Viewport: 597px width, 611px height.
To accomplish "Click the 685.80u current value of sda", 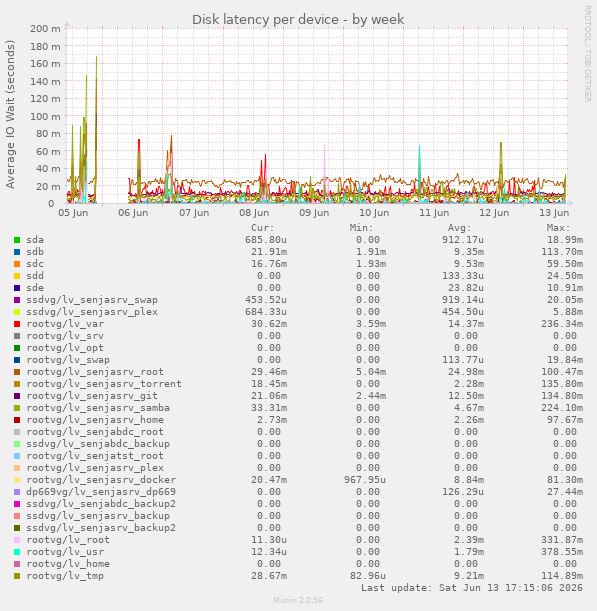I will [266, 240].
